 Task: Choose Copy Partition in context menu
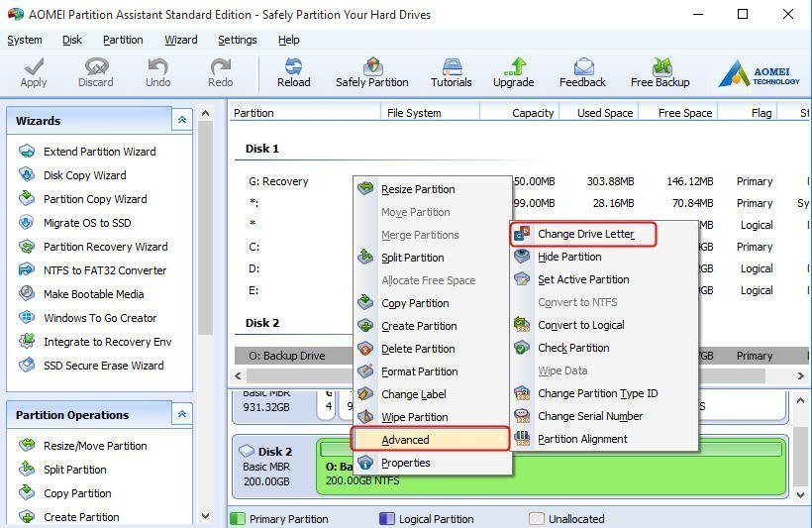[x=433, y=303]
